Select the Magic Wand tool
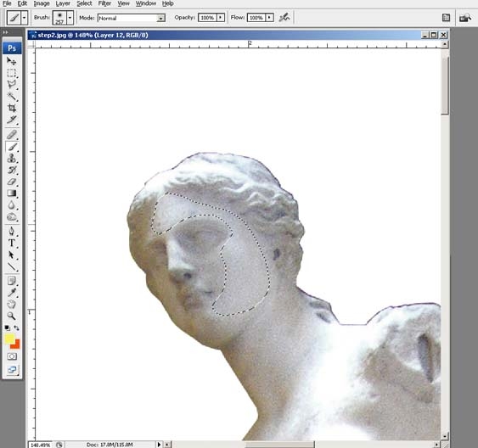This screenshot has width=478, height=448. (12, 97)
